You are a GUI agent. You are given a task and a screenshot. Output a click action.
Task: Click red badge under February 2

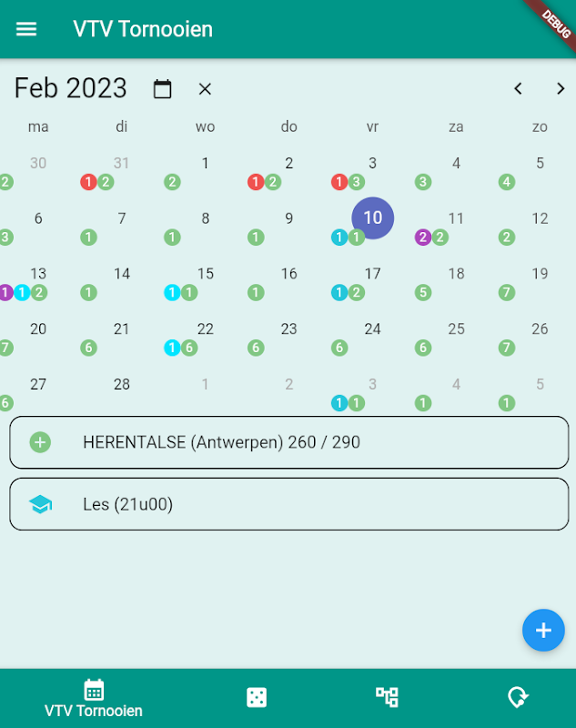pos(256,182)
